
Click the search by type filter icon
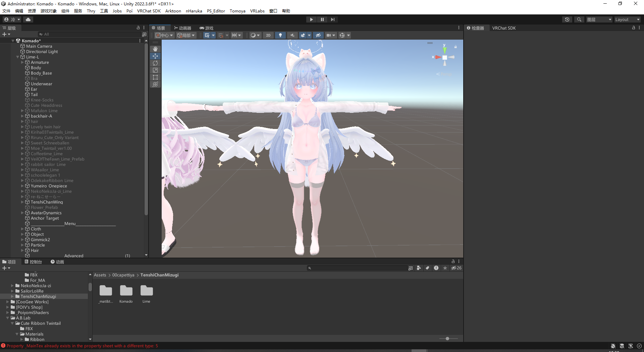pos(419,268)
